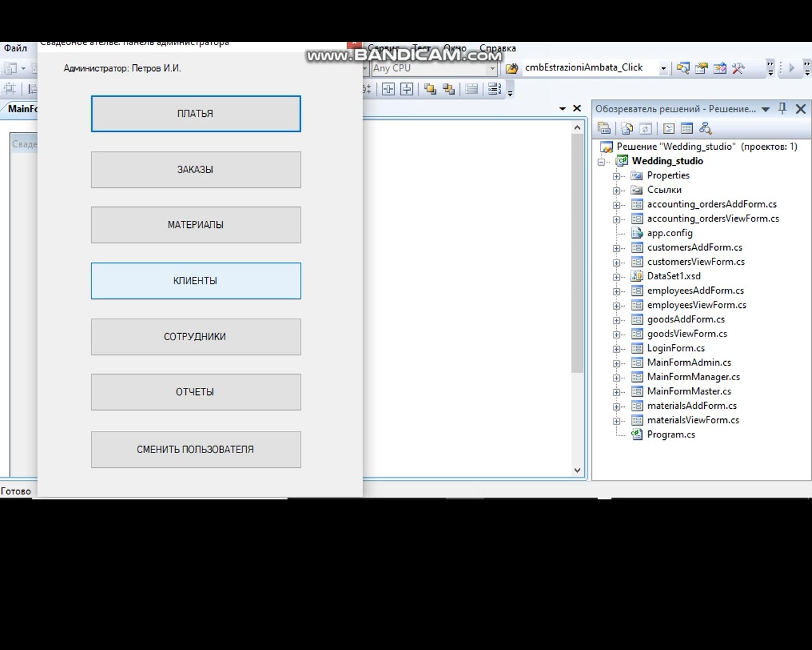Screen dimensions: 812x650
Task: Select customersViewForm.cs file
Action: (x=696, y=262)
